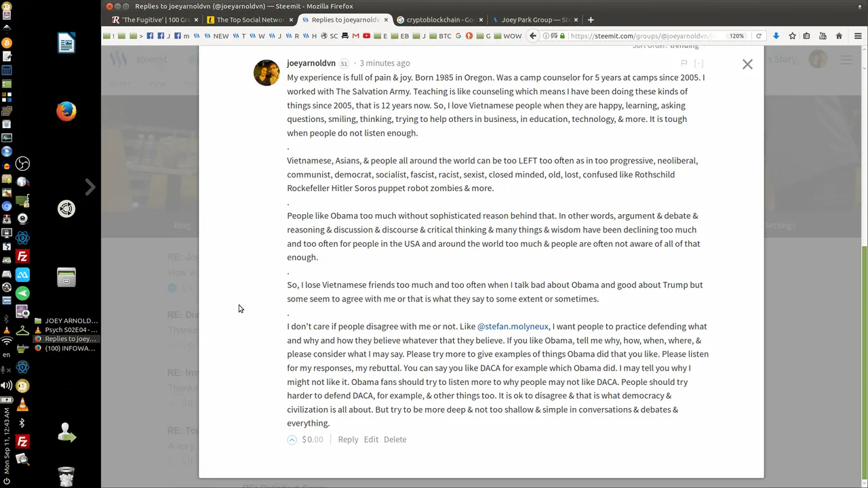The image size is (868, 488).
Task: Open the Trash desktop icon
Action: (x=66, y=476)
